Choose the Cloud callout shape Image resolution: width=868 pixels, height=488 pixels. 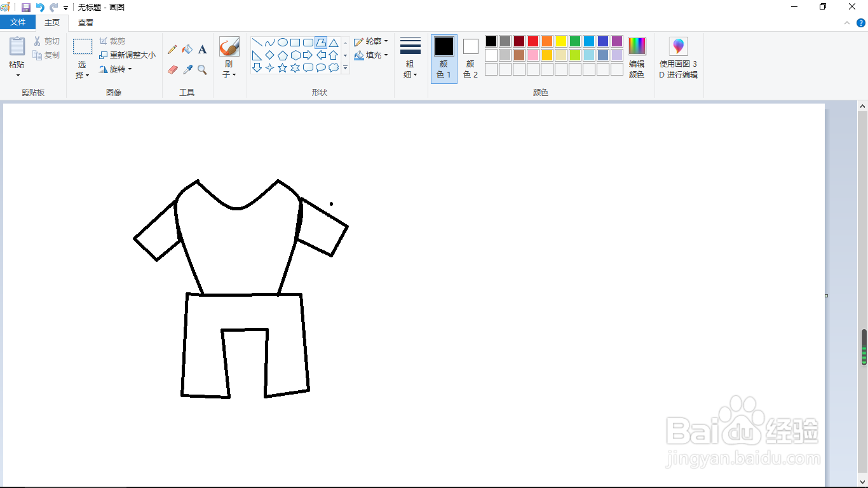pos(334,67)
